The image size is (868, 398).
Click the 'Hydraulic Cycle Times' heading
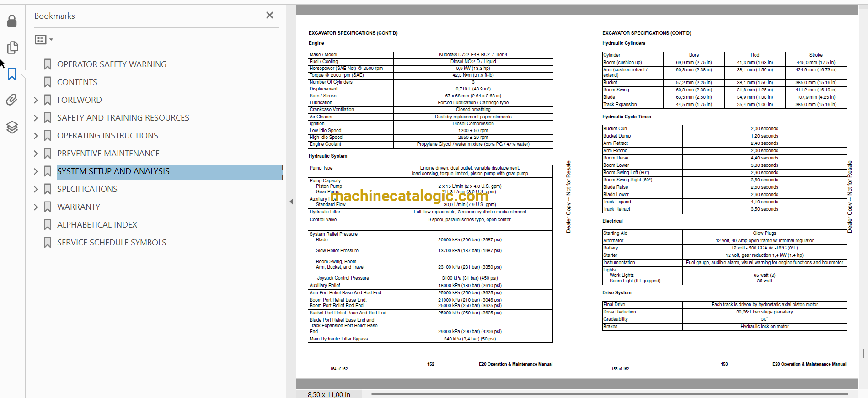tap(627, 117)
